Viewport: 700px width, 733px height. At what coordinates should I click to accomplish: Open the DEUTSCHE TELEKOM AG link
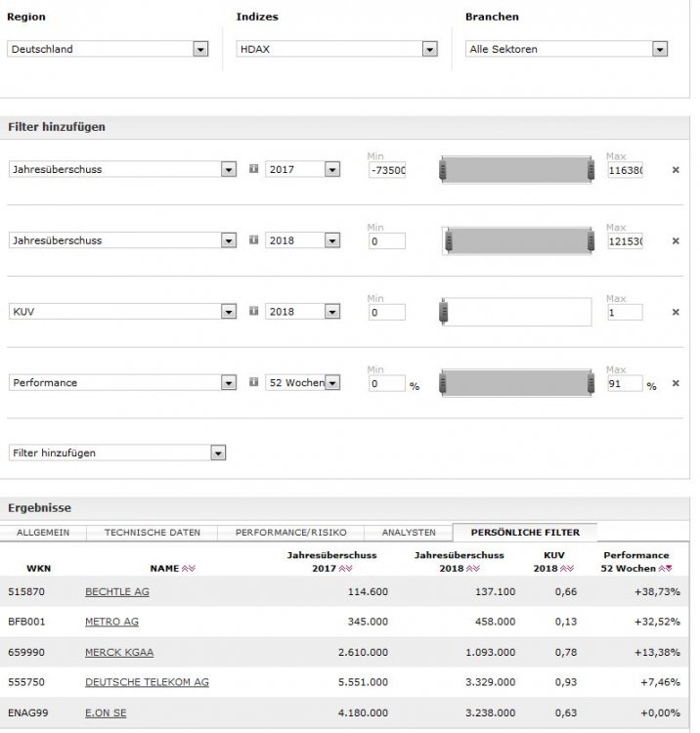tap(147, 682)
